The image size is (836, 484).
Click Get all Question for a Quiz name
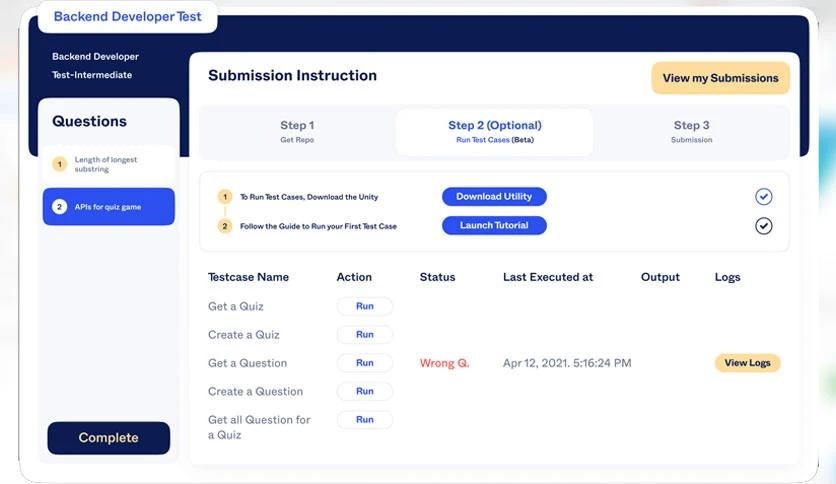259,427
